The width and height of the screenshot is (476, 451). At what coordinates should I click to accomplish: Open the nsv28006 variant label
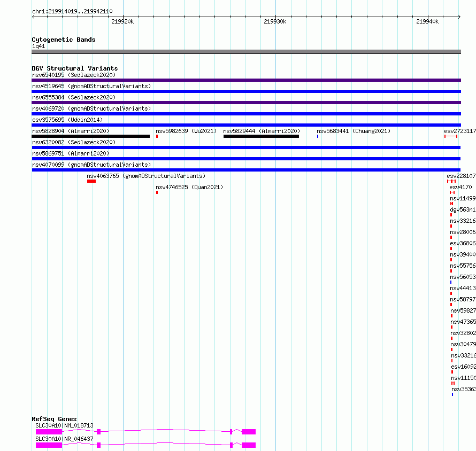(x=463, y=232)
